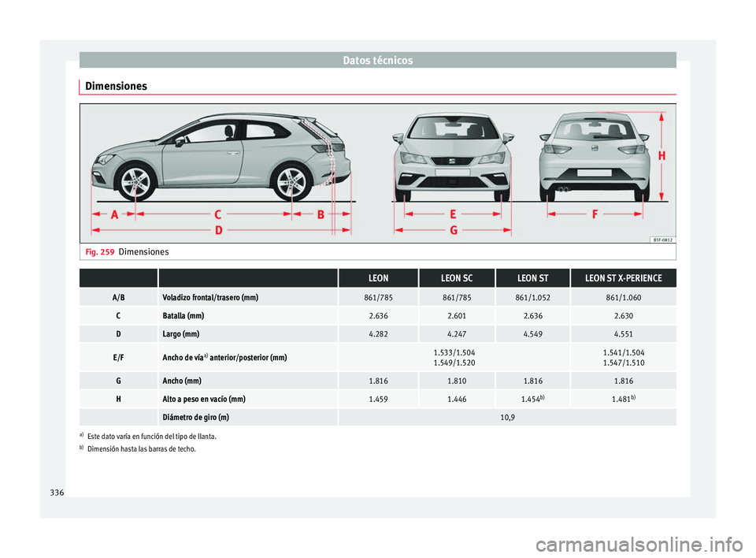Click dimension letter E in the diagram
756x558 pixels.
453,214
